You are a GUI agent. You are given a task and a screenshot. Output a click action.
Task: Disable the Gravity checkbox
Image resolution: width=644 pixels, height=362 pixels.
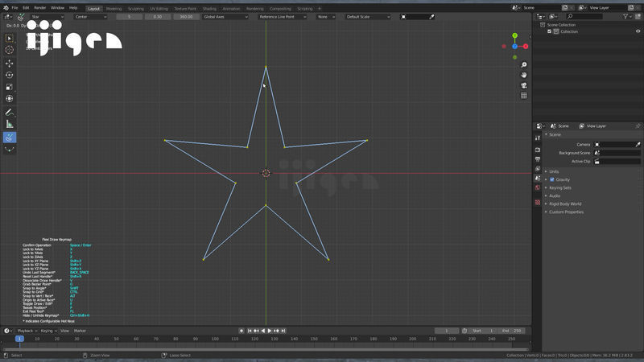[552, 179]
